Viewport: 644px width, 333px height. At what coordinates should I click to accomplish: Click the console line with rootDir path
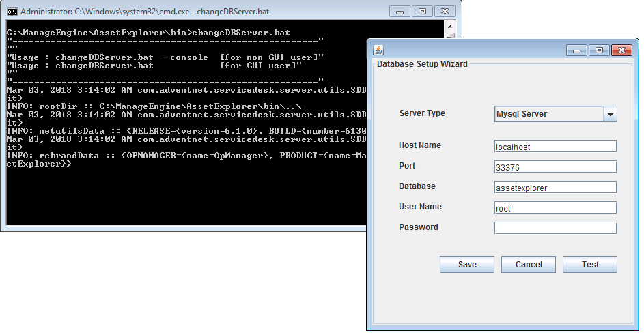pos(154,106)
